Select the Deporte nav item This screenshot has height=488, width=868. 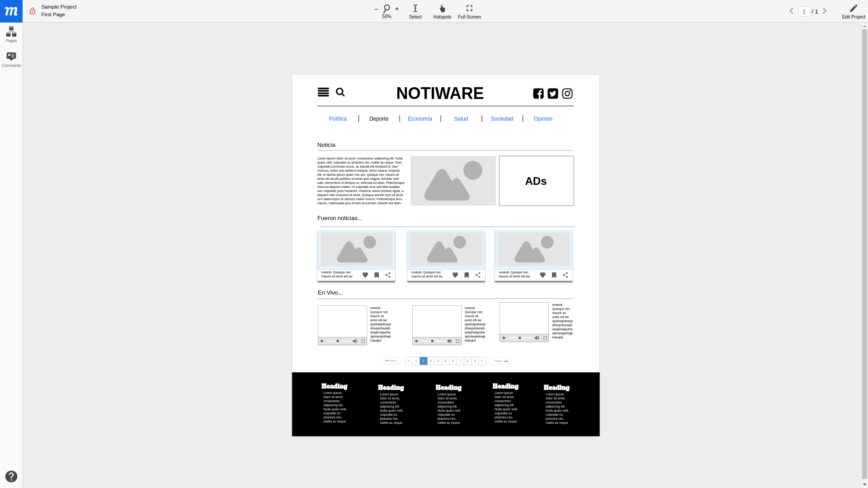[379, 119]
